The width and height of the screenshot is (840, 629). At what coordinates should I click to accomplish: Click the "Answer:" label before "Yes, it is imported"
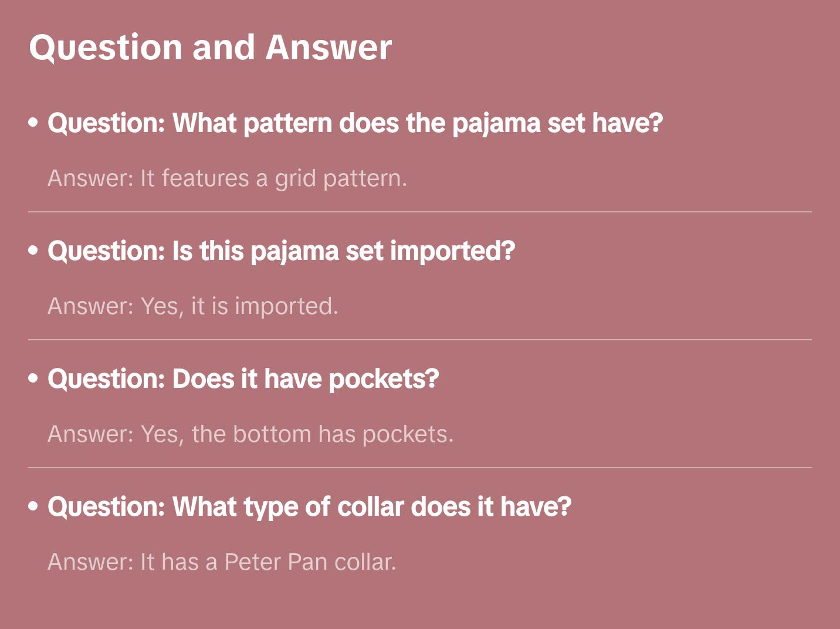tap(91, 306)
